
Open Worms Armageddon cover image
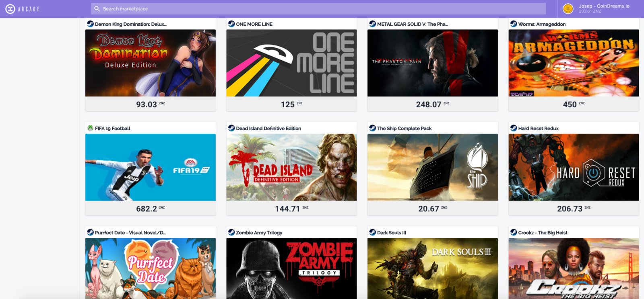pyautogui.click(x=574, y=63)
